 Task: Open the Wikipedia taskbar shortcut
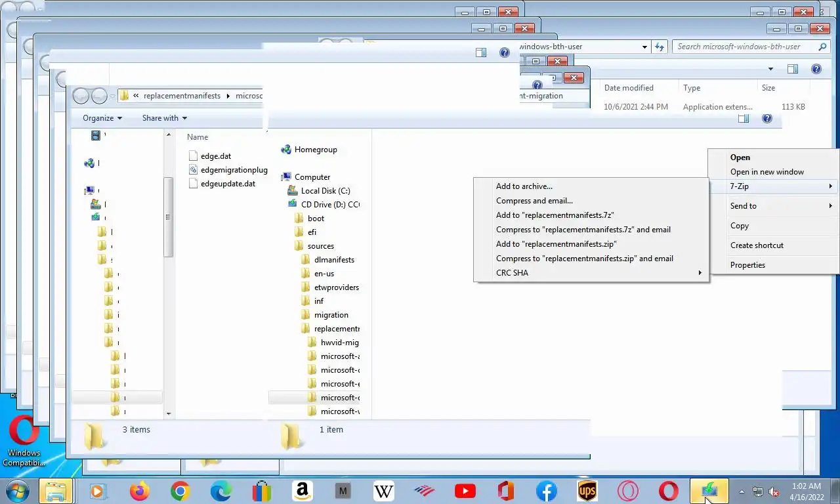(383, 491)
